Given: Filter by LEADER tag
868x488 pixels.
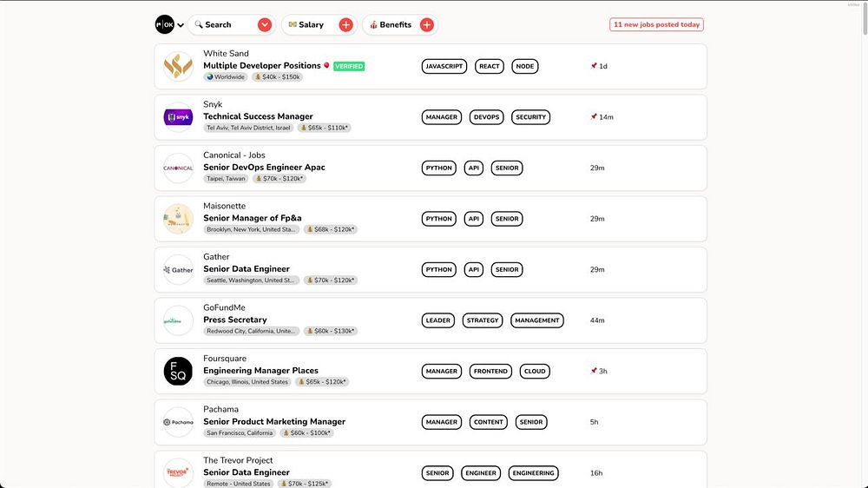Looking at the screenshot, I should (437, 320).
